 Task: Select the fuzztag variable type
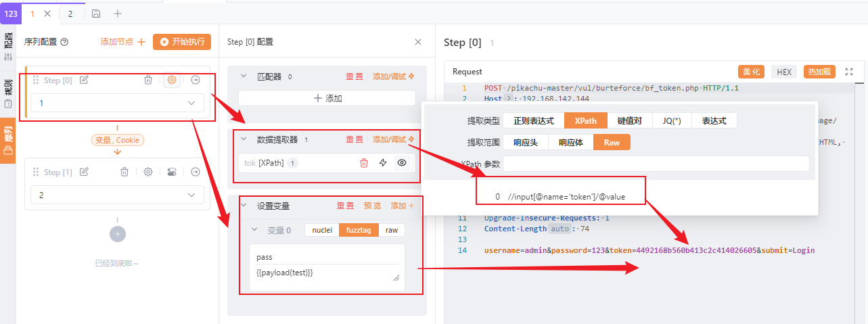click(359, 230)
